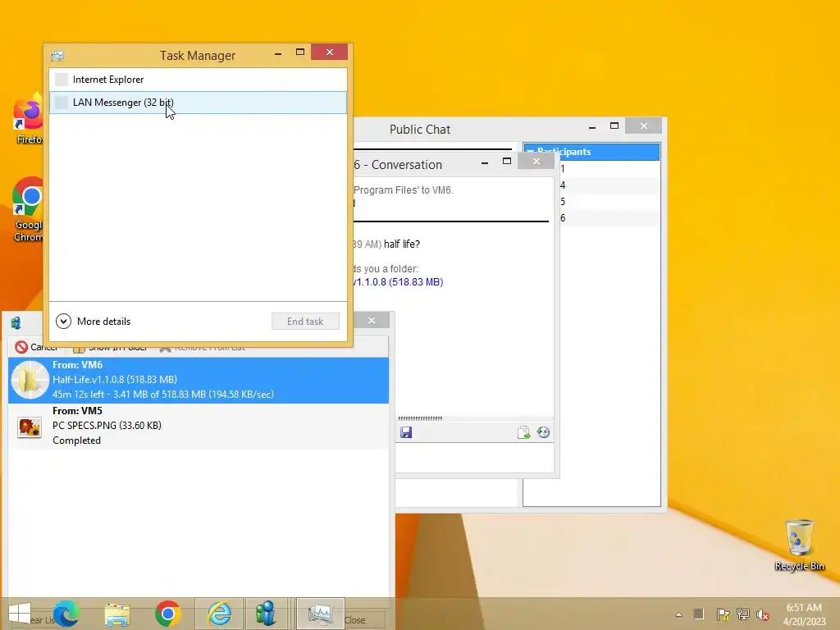Select participant 4 in Public Chat
The height and width of the screenshot is (630, 840).
click(609, 185)
